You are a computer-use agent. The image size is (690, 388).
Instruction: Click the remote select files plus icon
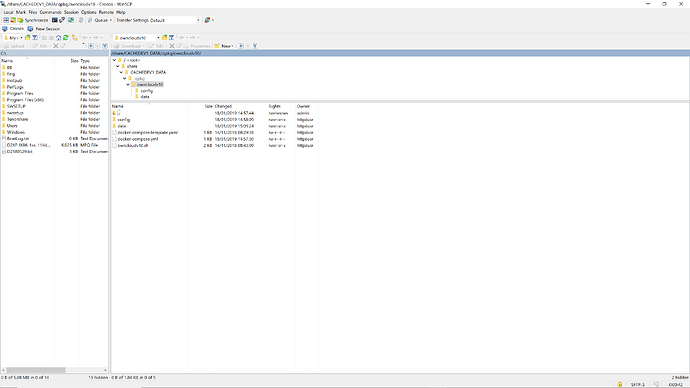click(241, 46)
